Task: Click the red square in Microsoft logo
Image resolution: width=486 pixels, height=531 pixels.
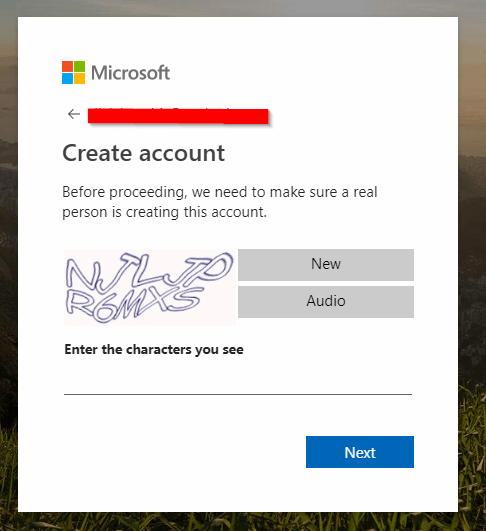Action: (x=67, y=66)
